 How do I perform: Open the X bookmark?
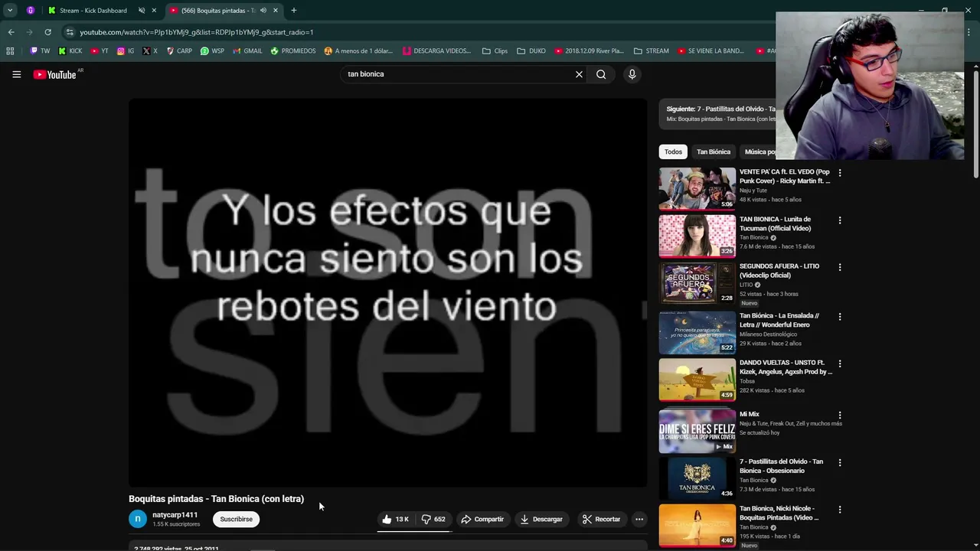[150, 51]
